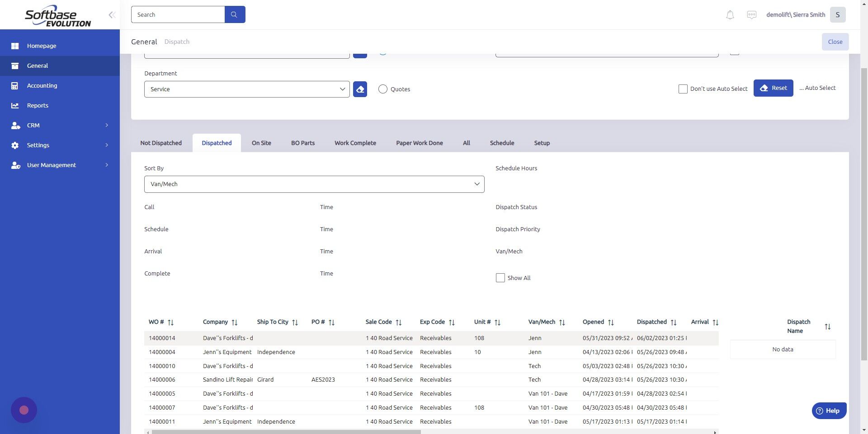The image size is (868, 434).
Task: Sort table by Sale Code arrows
Action: (x=398, y=322)
